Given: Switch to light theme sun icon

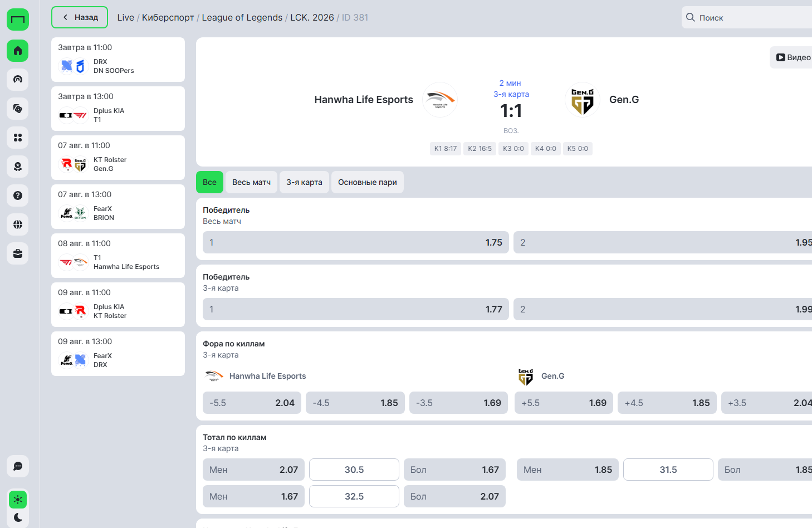Looking at the screenshot, I should point(18,500).
